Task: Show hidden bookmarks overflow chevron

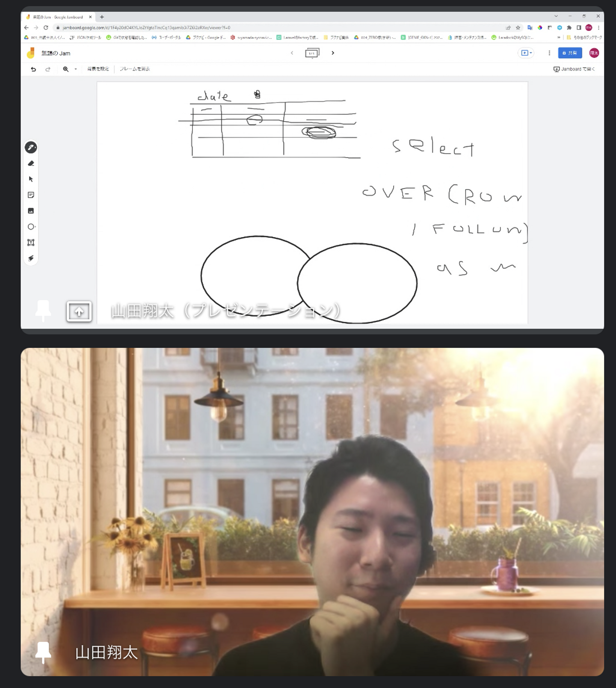Action: point(559,38)
